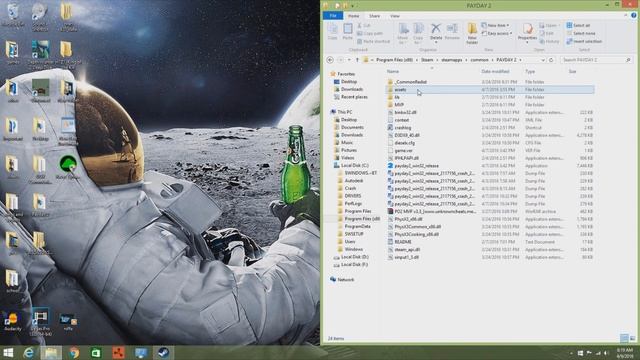Click steamapps in the address breadcrumb
The width and height of the screenshot is (640, 360).
pyautogui.click(x=451, y=60)
